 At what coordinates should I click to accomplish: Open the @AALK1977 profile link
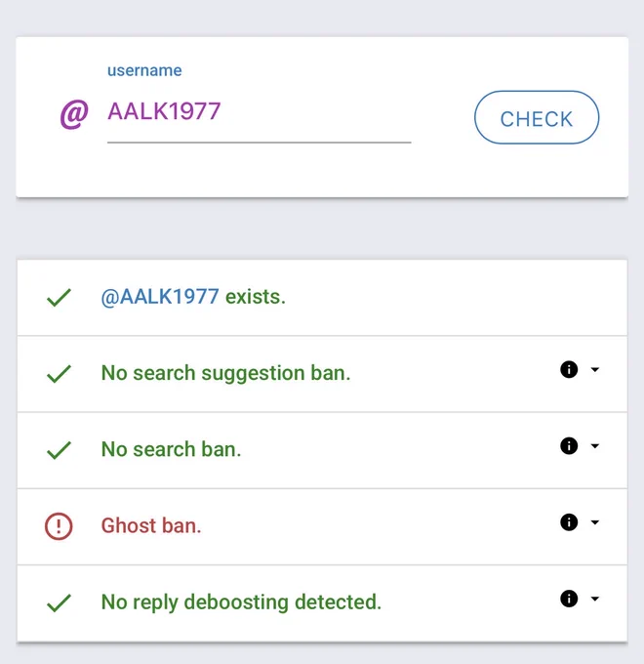point(159,297)
